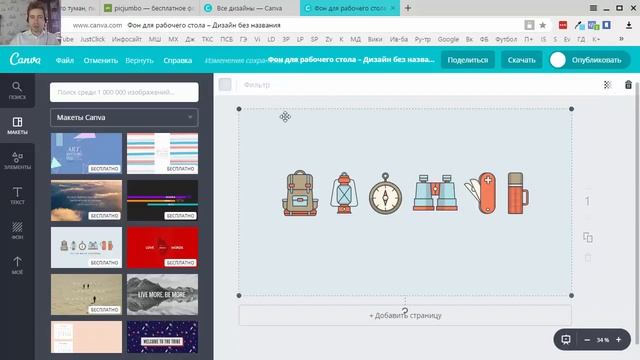Open the Файл menu
This screenshot has width=640, height=360.
point(64,60)
